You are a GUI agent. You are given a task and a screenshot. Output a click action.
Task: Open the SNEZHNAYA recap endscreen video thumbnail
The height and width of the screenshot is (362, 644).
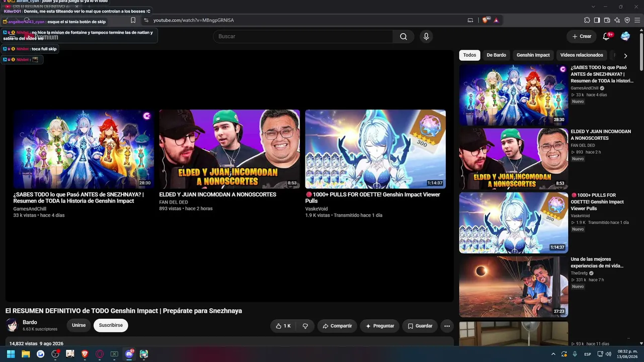pyautogui.click(x=84, y=149)
